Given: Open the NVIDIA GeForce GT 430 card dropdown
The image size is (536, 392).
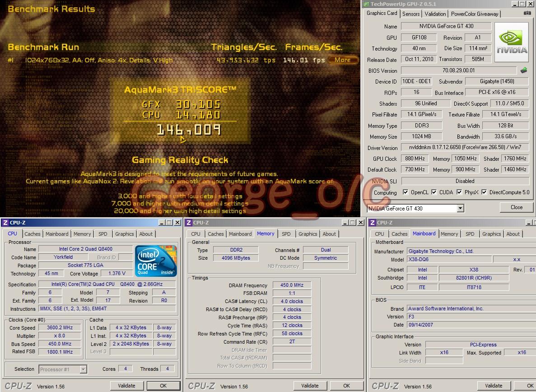Looking at the screenshot, I should point(460,208).
